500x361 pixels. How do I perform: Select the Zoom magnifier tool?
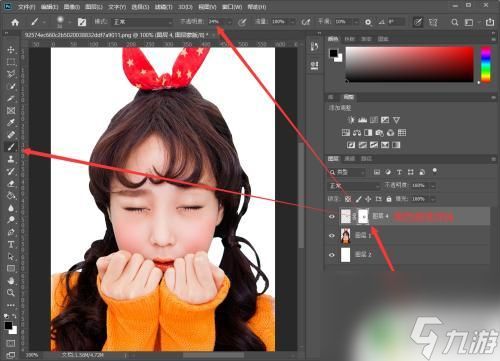(x=11, y=293)
